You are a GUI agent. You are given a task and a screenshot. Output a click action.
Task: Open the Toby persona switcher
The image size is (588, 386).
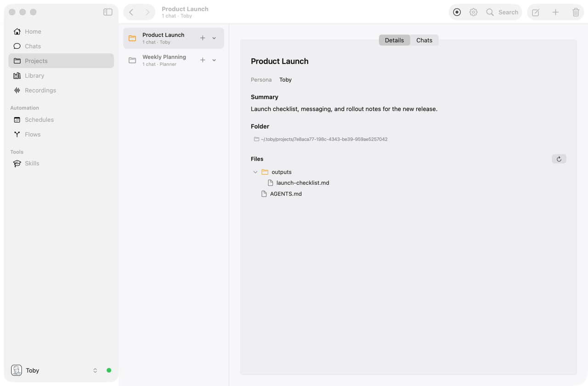coord(95,370)
